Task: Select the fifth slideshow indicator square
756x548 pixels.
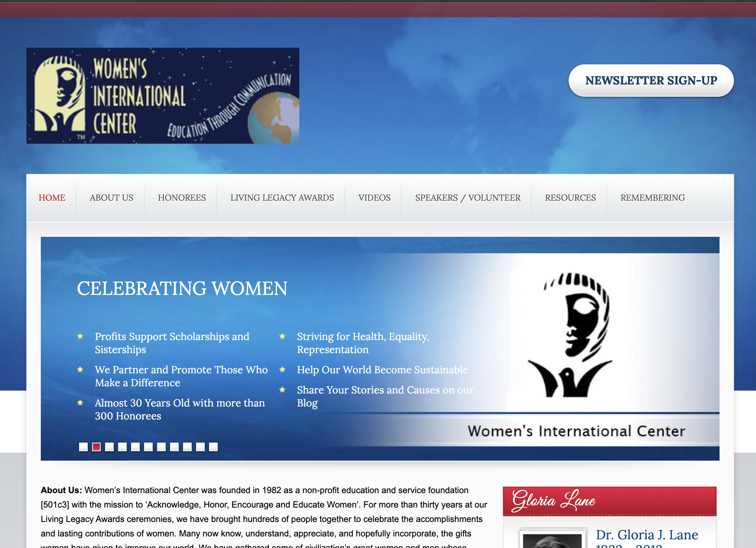Action: [135, 447]
